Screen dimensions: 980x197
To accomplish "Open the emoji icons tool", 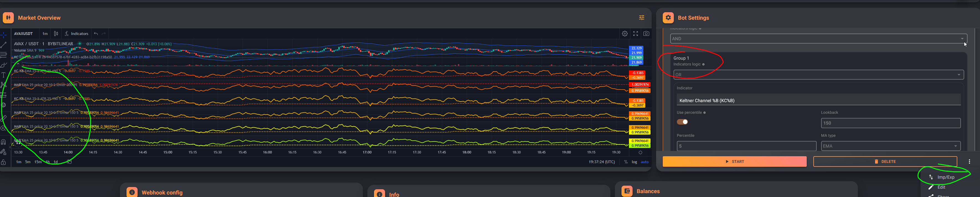I will click(3, 105).
